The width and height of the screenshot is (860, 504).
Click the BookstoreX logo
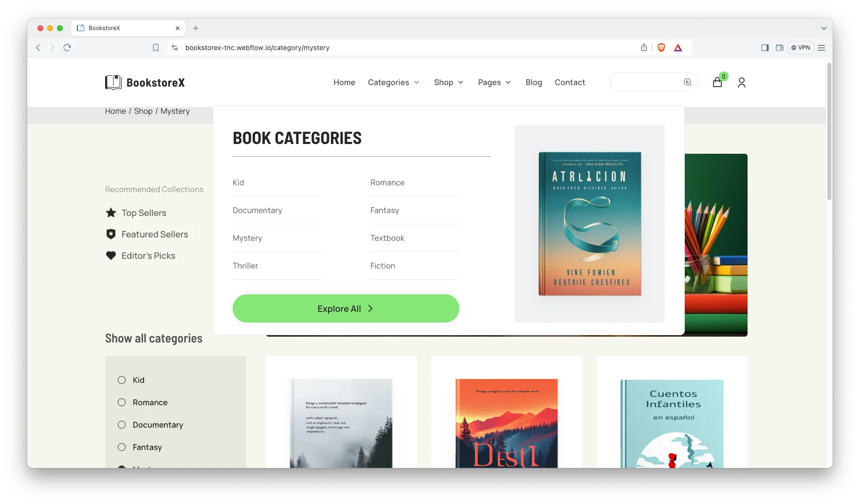click(x=145, y=83)
